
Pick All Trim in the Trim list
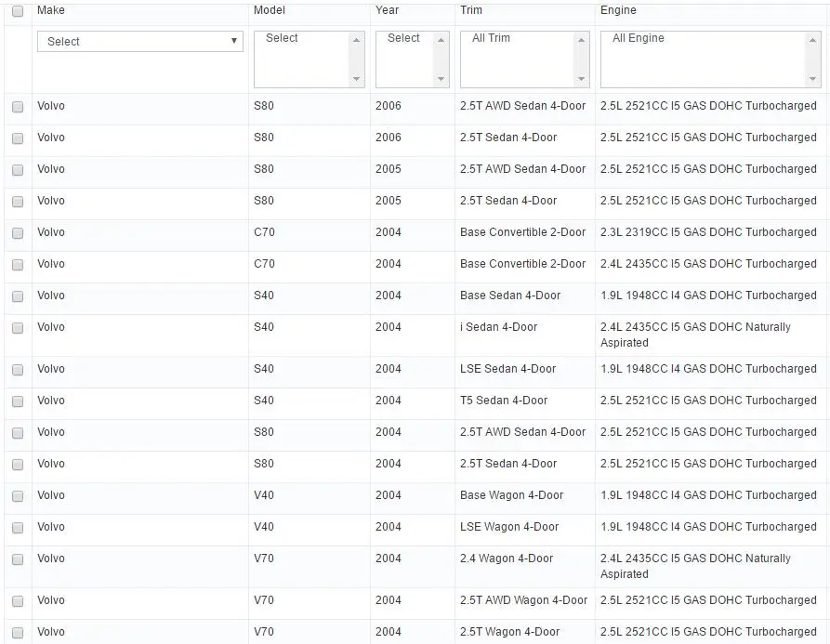coord(492,38)
